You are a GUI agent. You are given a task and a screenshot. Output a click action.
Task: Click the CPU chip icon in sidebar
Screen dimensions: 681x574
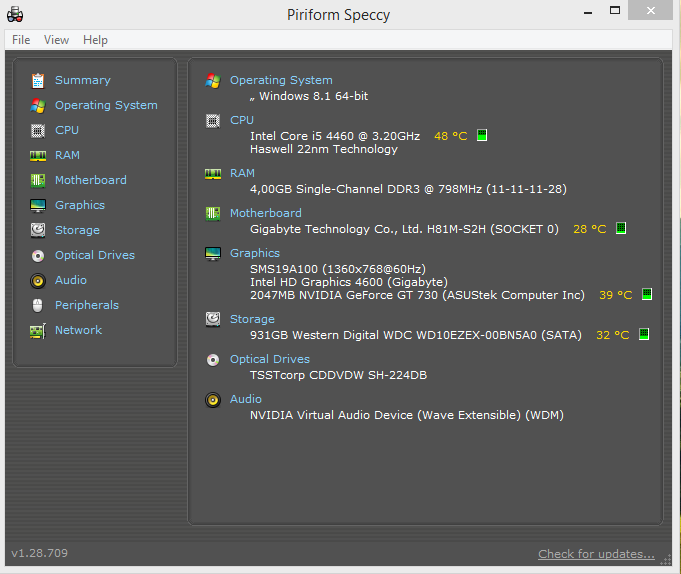[x=38, y=131]
